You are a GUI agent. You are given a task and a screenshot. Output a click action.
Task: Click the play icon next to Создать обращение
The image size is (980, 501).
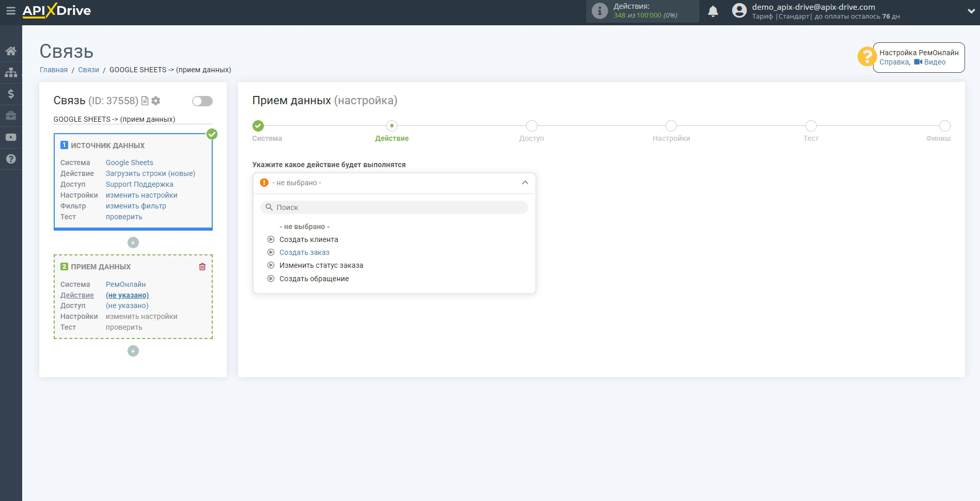pyautogui.click(x=271, y=279)
